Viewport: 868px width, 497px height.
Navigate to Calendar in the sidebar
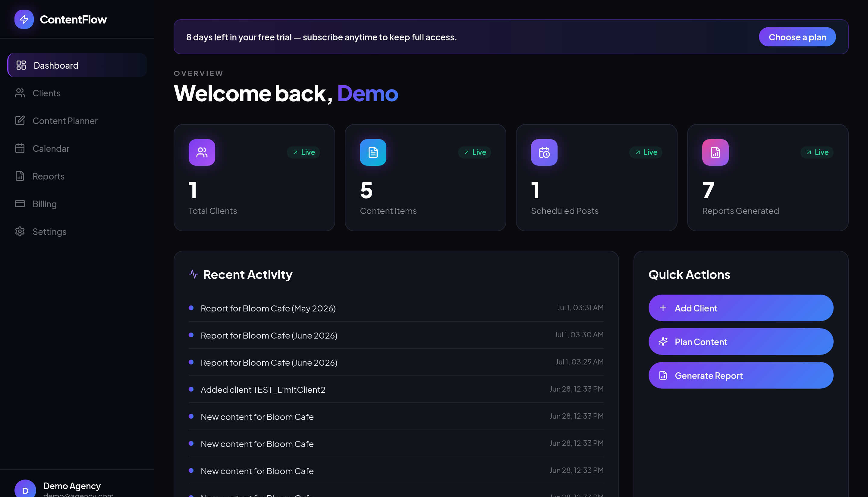click(x=77, y=148)
